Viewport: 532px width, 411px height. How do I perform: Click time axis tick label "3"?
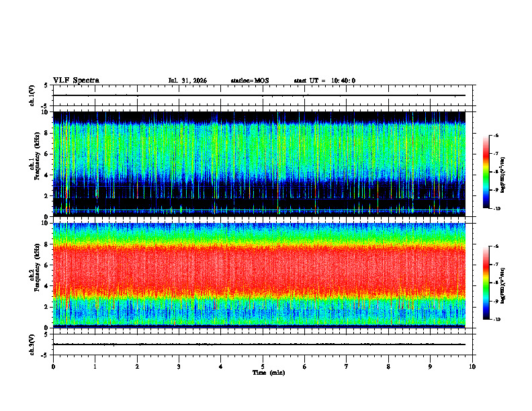pyautogui.click(x=179, y=367)
